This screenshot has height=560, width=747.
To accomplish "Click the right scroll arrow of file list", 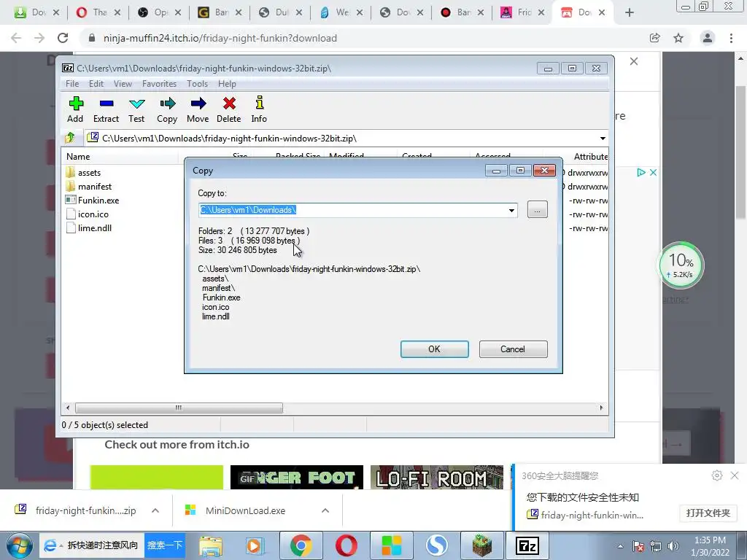I will pos(601,408).
